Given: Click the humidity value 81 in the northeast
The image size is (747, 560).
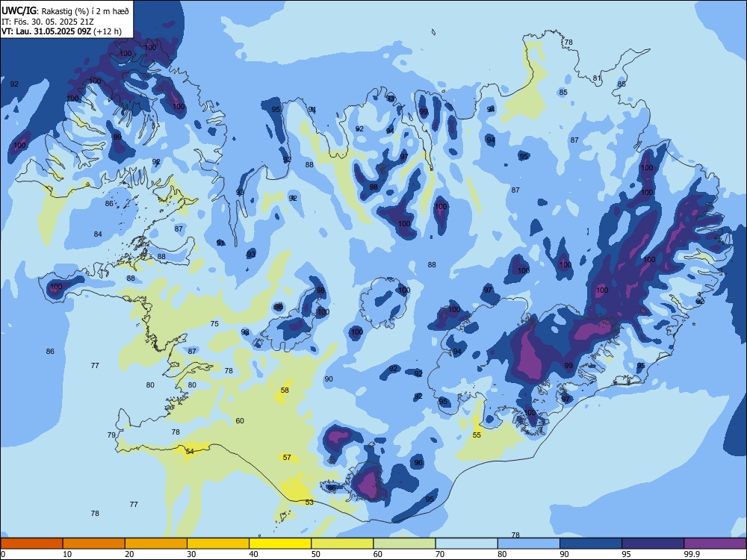Looking at the screenshot, I should click(597, 78).
